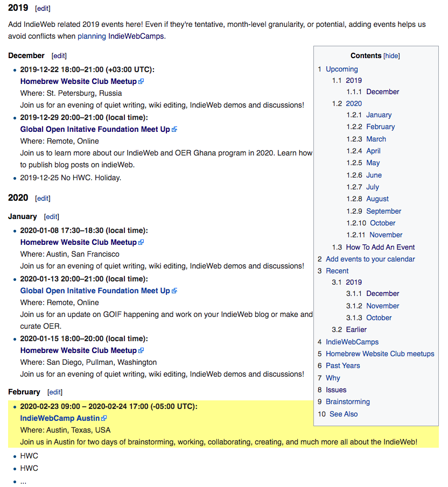Hide the Contents table via [hide]
The height and width of the screenshot is (487, 448).
(391, 56)
